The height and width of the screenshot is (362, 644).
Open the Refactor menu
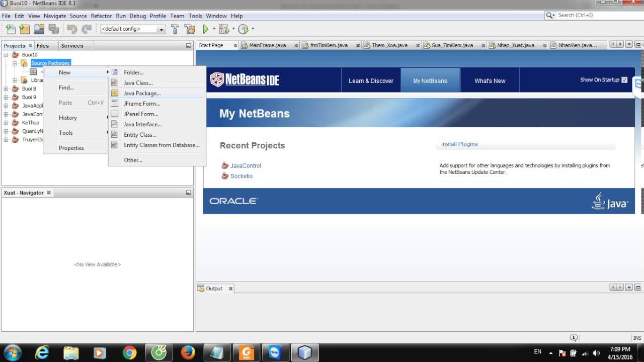(x=101, y=16)
